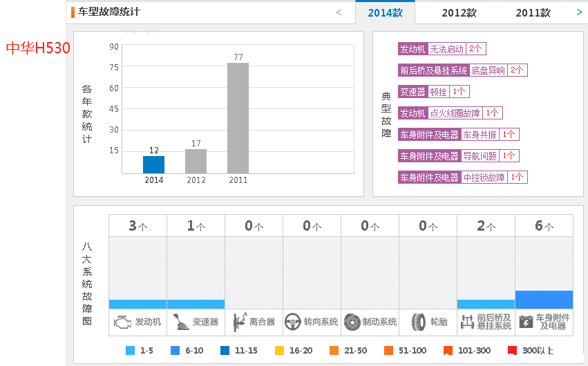Click the steering wheel (转向系统) icon
The width and height of the screenshot is (588, 366).
pyautogui.click(x=293, y=322)
